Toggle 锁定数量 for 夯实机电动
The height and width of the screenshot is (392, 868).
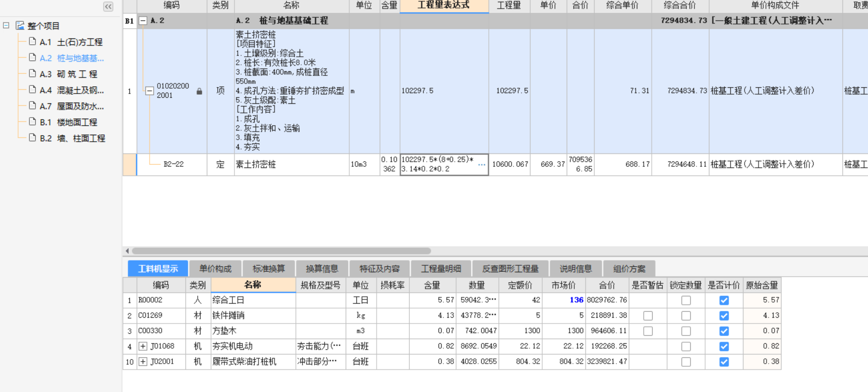(x=686, y=347)
